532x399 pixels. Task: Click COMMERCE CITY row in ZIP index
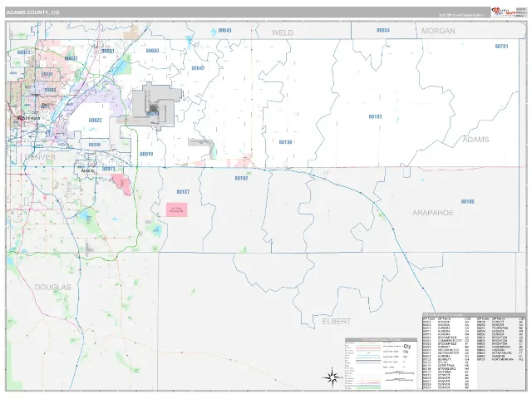pyautogui.click(x=446, y=341)
